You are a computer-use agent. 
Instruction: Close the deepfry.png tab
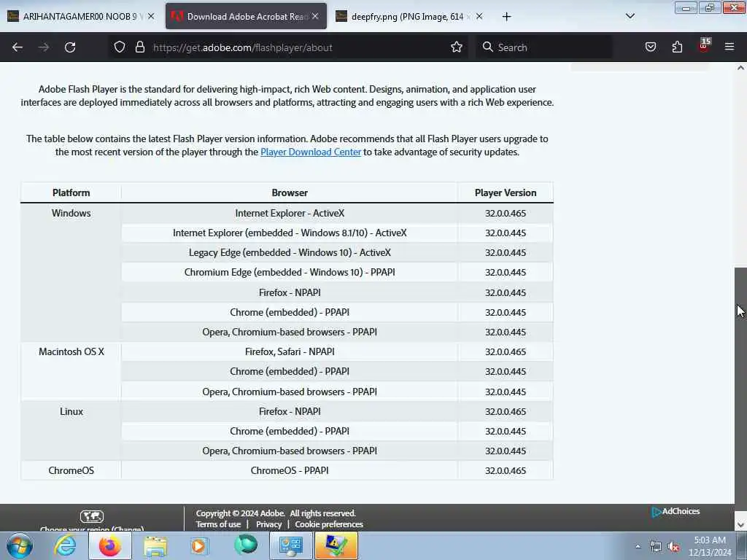[479, 16]
